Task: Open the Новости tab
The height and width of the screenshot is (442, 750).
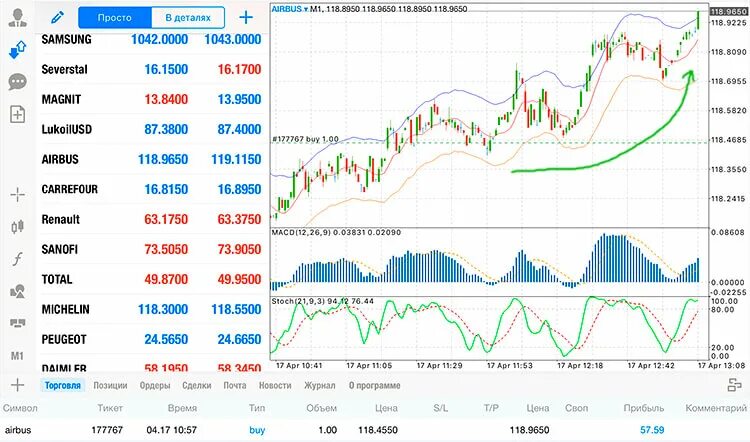Action: (275, 386)
